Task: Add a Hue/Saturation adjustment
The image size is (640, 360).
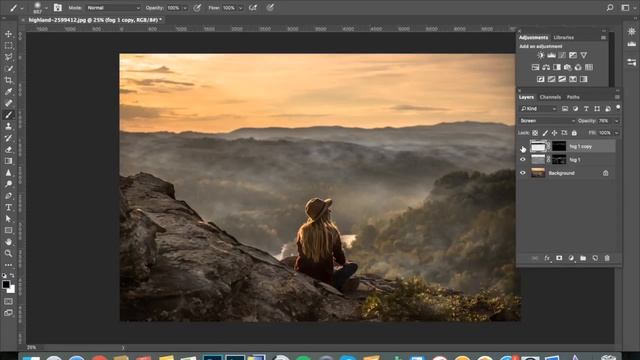Action: click(535, 67)
